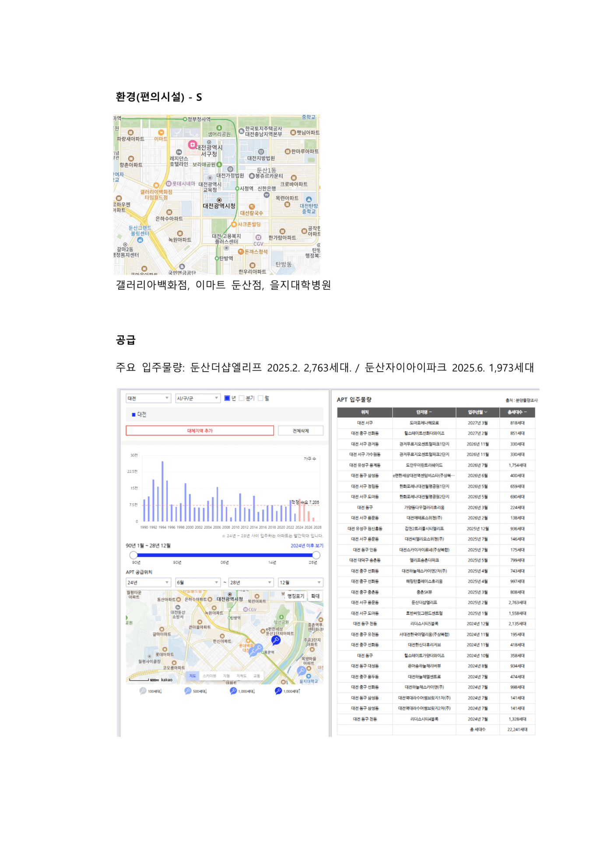Viewport: 614px width, 868px height.
Task: Click the 대체지역 추가 button
Action: coord(200,431)
